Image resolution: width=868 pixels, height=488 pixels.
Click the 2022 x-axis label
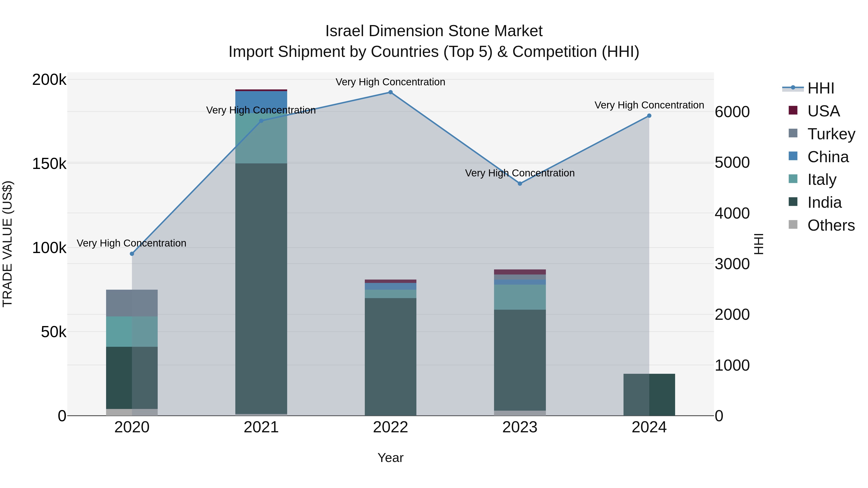click(x=391, y=427)
